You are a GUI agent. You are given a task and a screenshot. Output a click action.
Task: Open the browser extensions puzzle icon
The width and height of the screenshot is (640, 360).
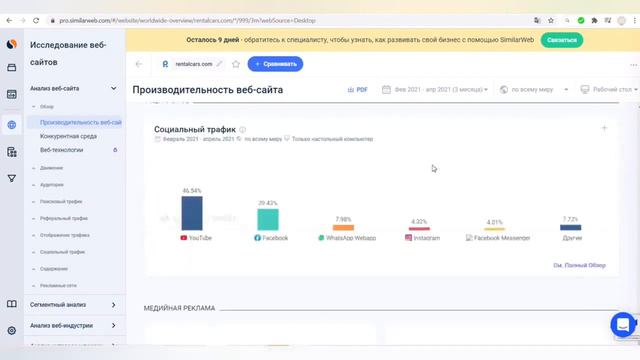point(594,20)
